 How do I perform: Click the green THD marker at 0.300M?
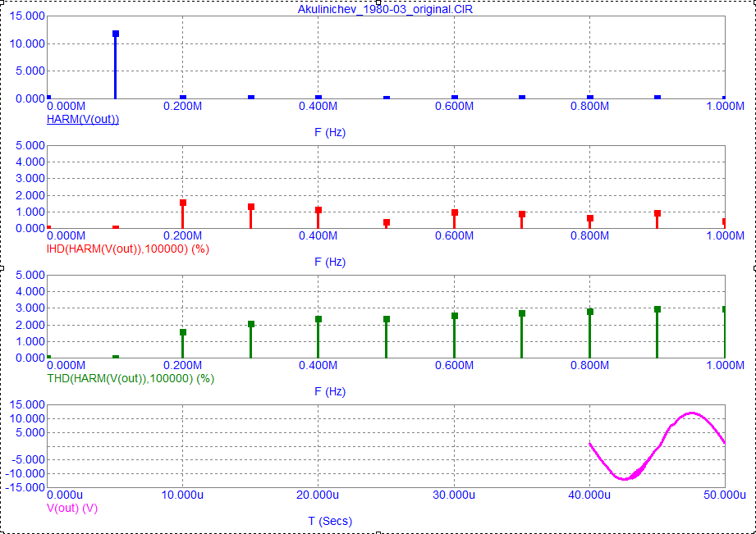(x=251, y=324)
